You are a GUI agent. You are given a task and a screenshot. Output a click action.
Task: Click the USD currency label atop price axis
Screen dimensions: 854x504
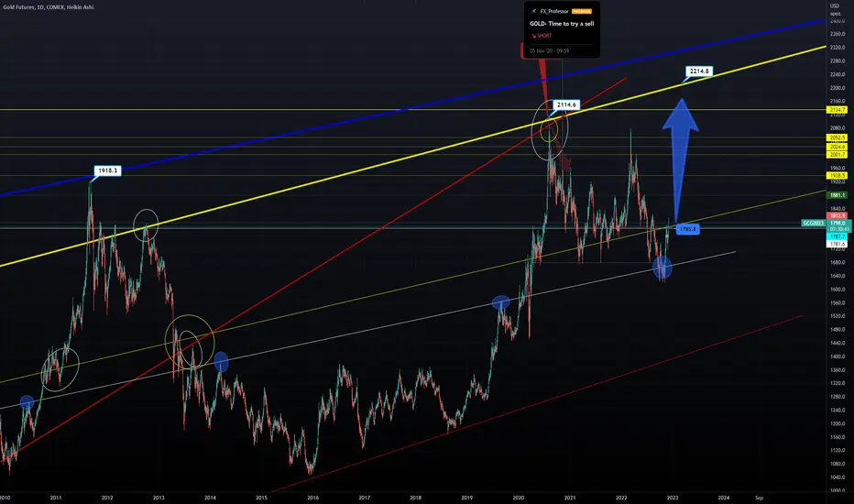(x=835, y=5)
